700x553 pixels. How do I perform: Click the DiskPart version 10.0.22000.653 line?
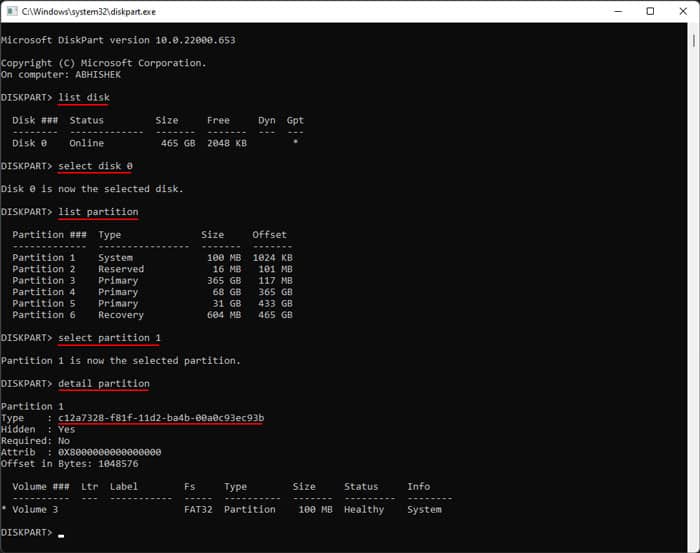[x=118, y=40]
